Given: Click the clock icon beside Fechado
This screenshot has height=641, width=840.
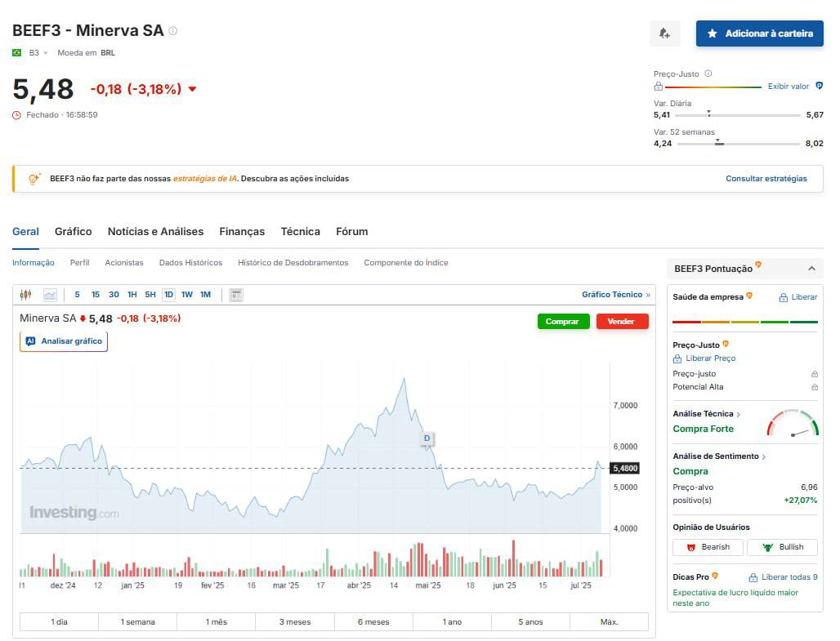Looking at the screenshot, I should 16,115.
